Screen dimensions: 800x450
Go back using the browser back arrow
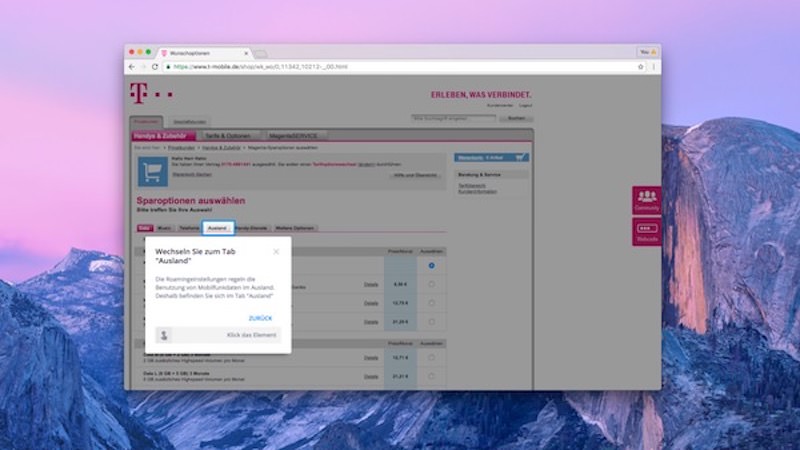[132, 67]
